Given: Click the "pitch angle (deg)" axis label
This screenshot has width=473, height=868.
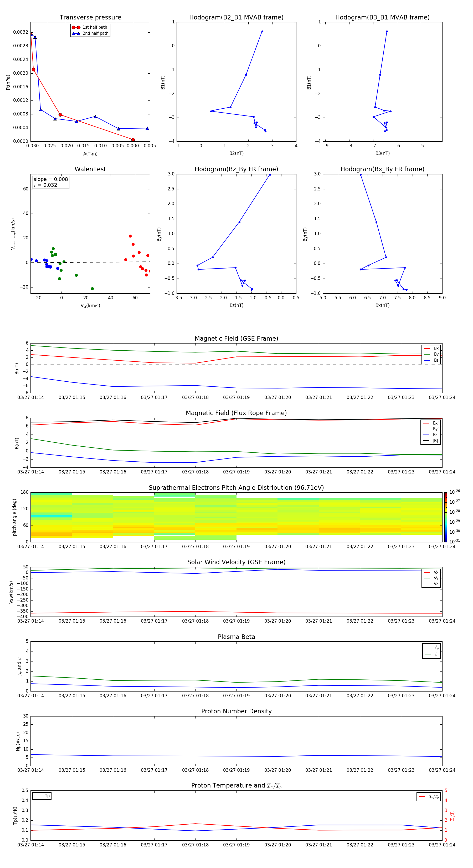Looking at the screenshot, I should click(14, 517).
